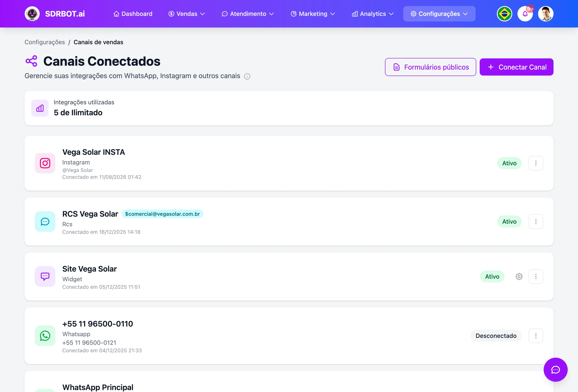578x392 pixels.
Task: Navigate to Configurações breadcrumb
Action: coord(45,42)
